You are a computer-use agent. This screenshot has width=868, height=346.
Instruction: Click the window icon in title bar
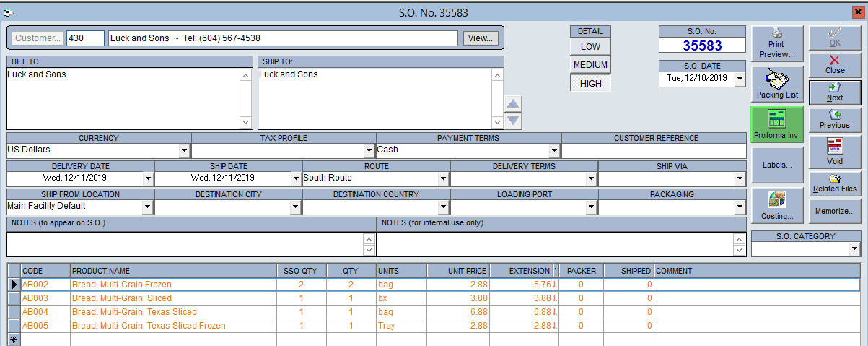coord(7,12)
